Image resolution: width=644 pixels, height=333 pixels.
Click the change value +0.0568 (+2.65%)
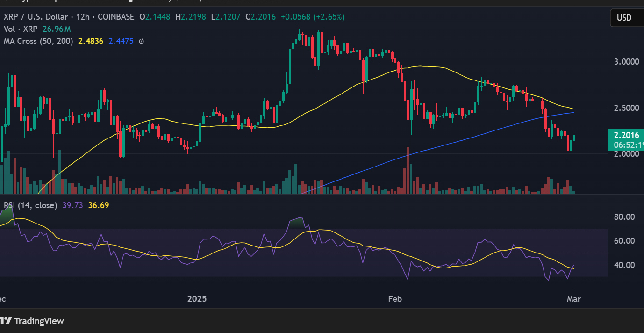(313, 17)
